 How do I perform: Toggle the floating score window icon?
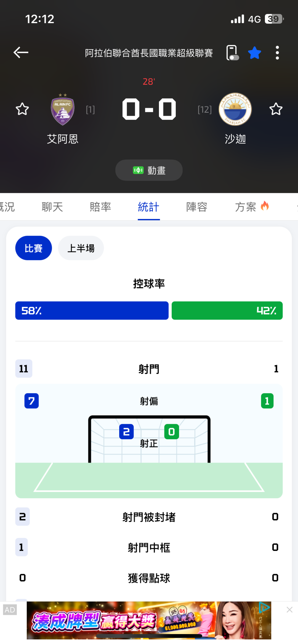(232, 52)
